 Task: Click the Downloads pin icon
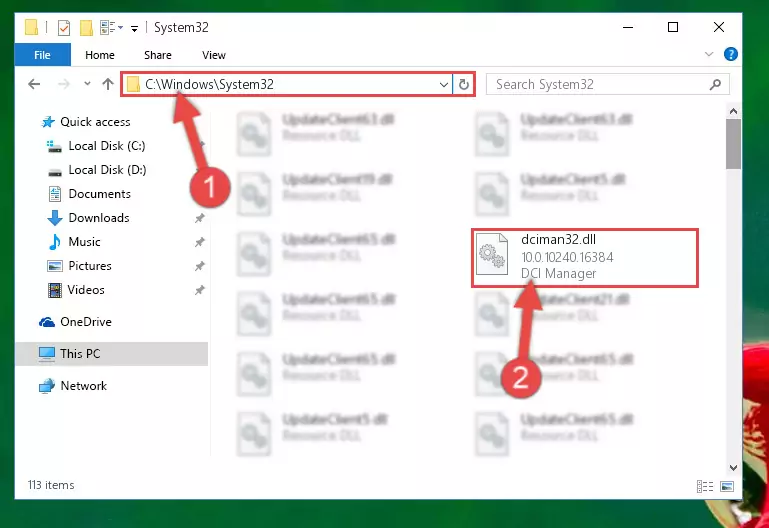coord(200,218)
